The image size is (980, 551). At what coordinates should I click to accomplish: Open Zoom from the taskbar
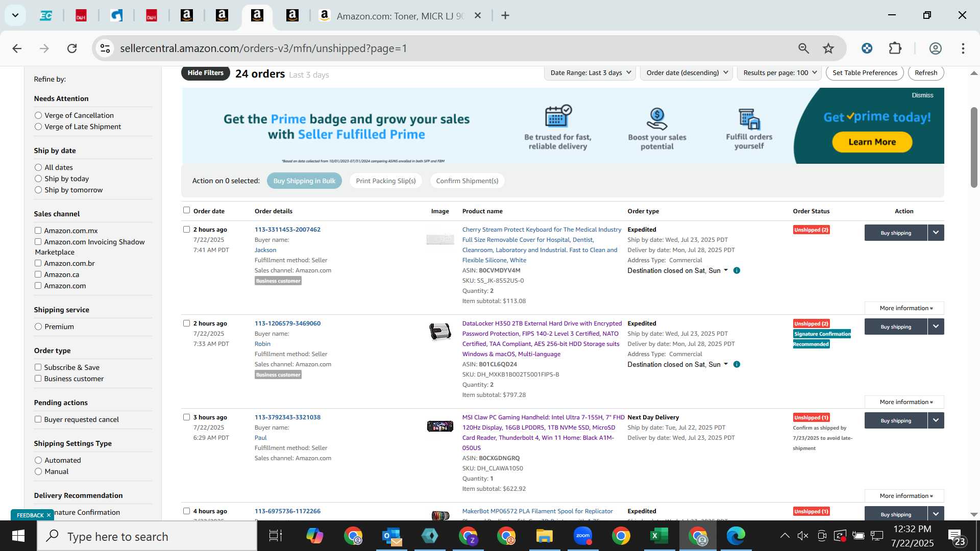[x=582, y=536]
